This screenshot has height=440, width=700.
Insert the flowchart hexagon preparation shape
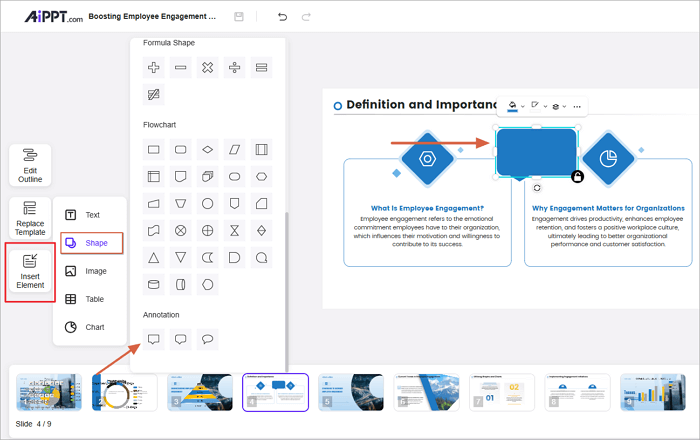point(261,177)
